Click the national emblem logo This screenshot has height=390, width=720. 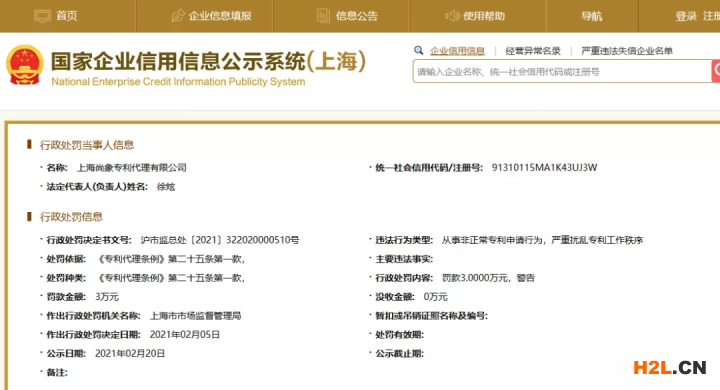point(25,65)
